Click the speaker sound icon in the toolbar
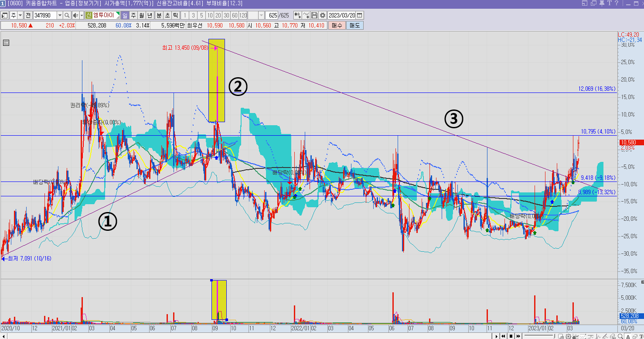Screen dimensions: 644x339 pyautogui.click(x=75, y=15)
